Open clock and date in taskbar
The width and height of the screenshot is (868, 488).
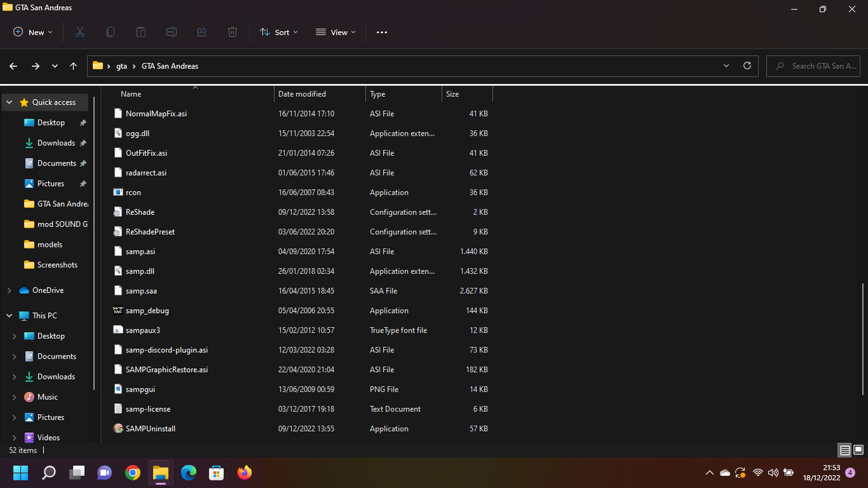coord(822,472)
